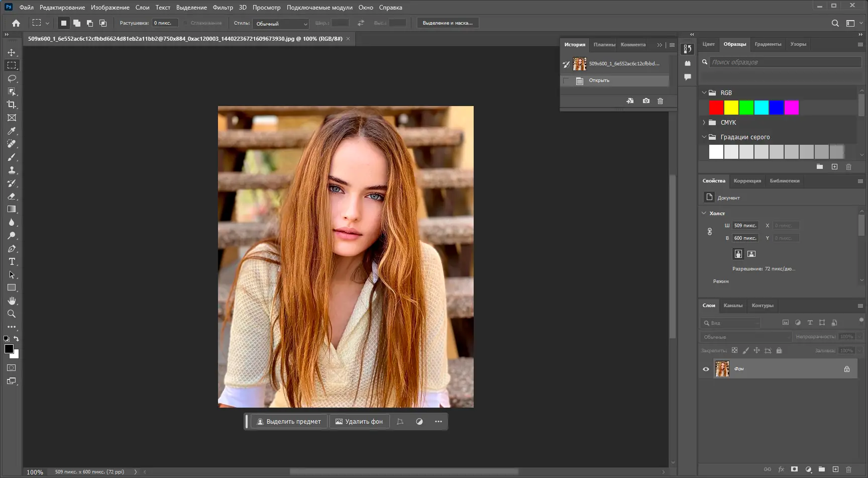The width and height of the screenshot is (868, 478).
Task: Hide the Фон layer visibility eye
Action: [706, 369]
